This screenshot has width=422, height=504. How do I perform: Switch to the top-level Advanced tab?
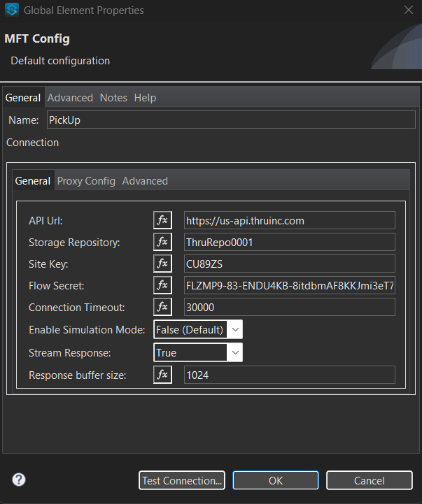tap(70, 98)
